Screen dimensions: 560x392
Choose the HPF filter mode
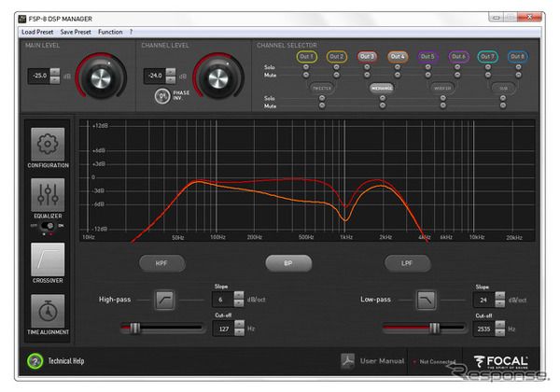coord(161,263)
